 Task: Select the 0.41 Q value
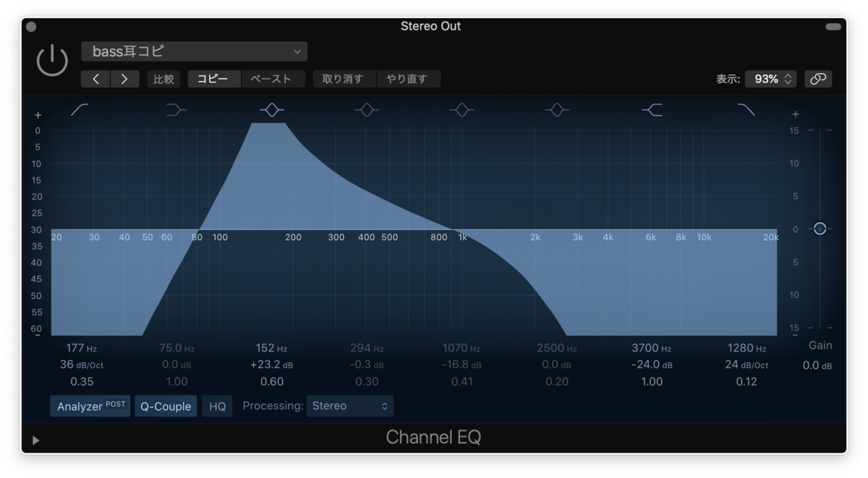pyautogui.click(x=461, y=381)
